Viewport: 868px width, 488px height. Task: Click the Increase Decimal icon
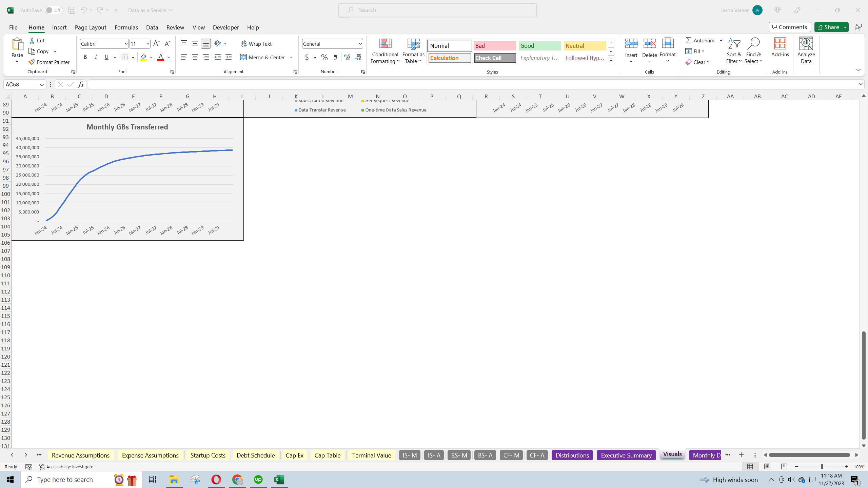pyautogui.click(x=347, y=57)
